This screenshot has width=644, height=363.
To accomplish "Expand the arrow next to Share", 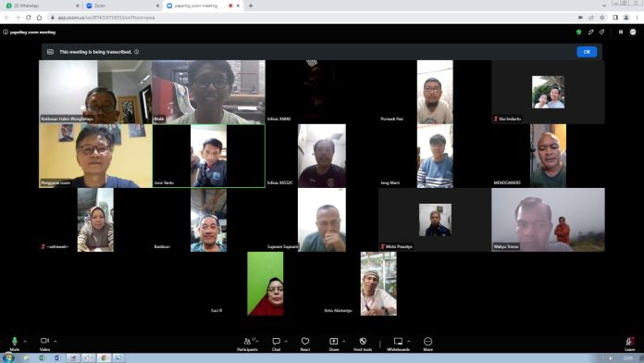I will [x=343, y=341].
